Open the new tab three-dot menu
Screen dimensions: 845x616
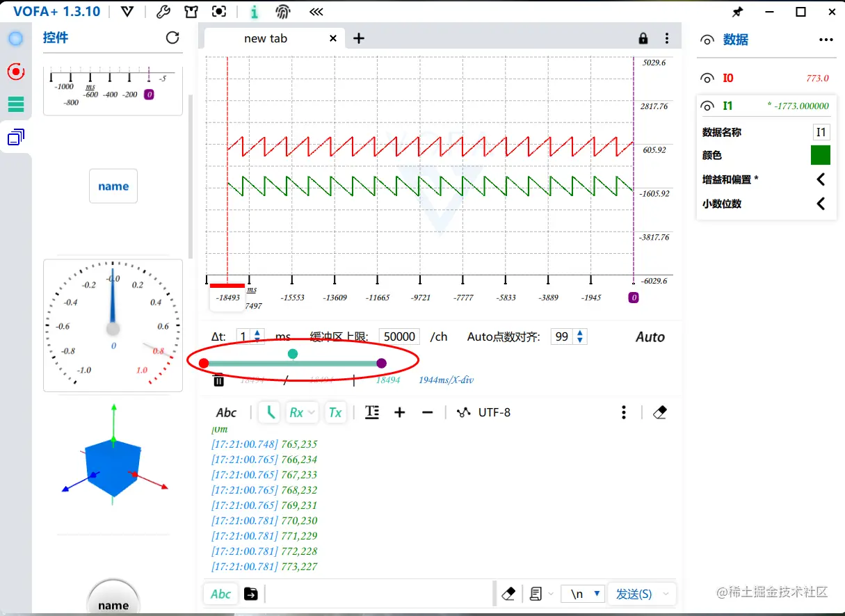click(x=668, y=38)
